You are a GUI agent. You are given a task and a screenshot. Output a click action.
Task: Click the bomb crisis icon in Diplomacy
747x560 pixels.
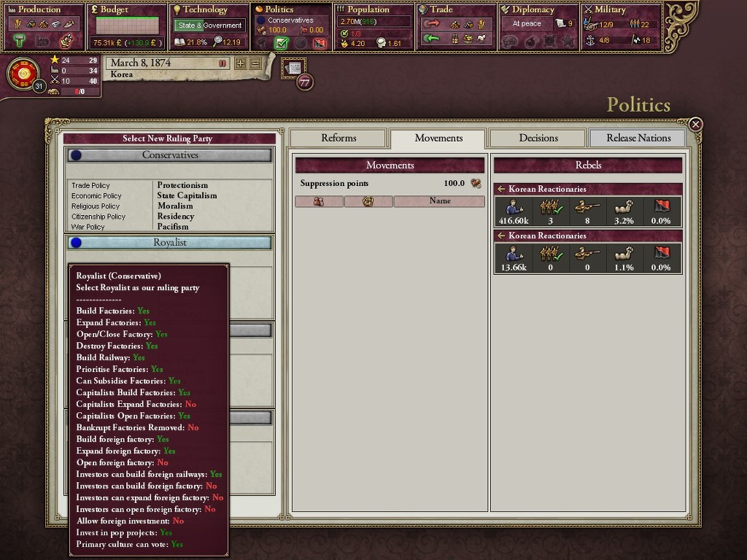tap(530, 42)
